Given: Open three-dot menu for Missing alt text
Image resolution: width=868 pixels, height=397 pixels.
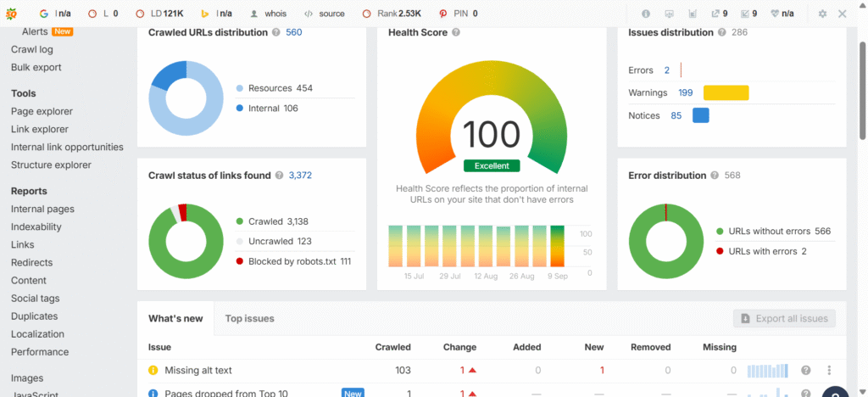Looking at the screenshot, I should click(x=829, y=371).
